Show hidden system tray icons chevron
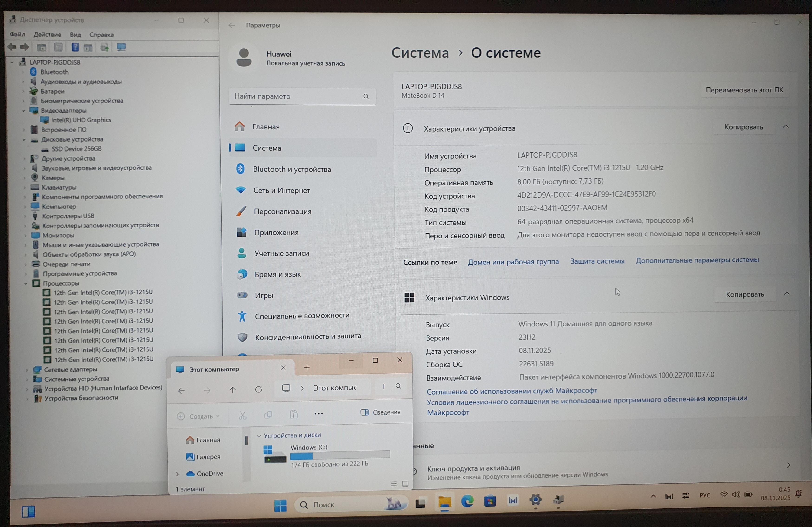This screenshot has height=527, width=812. [x=653, y=496]
